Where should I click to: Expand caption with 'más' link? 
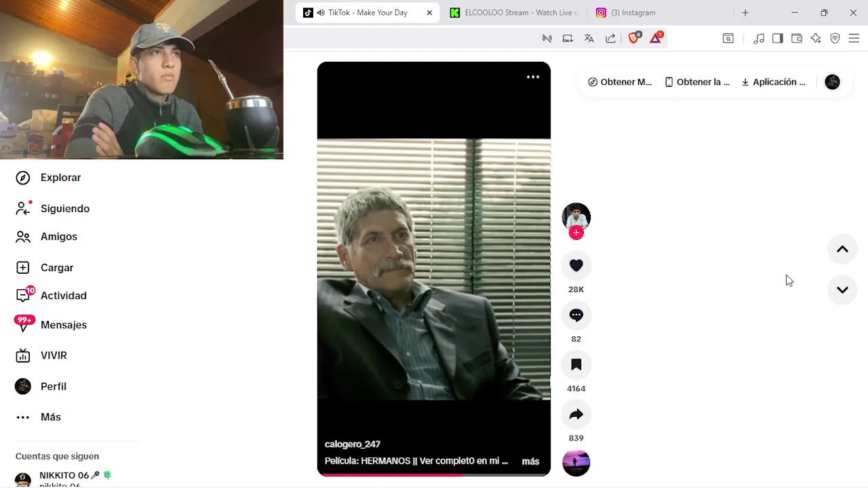pos(530,462)
